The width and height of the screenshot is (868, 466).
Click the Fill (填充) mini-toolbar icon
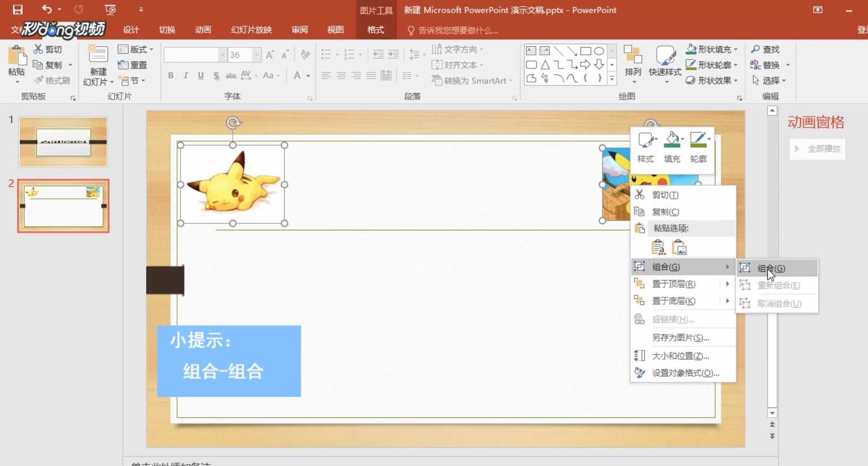pos(672,147)
